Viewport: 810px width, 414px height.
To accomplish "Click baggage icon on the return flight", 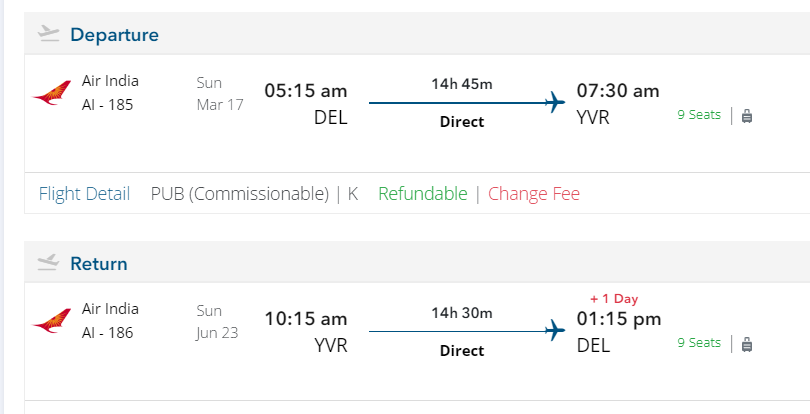I will tap(747, 344).
